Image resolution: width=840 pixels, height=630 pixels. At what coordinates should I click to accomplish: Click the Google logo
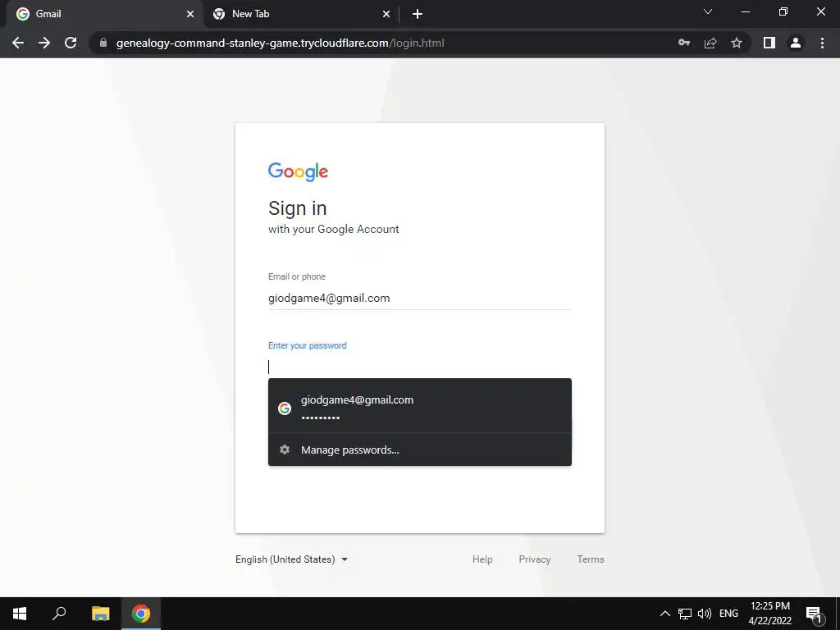tap(298, 171)
